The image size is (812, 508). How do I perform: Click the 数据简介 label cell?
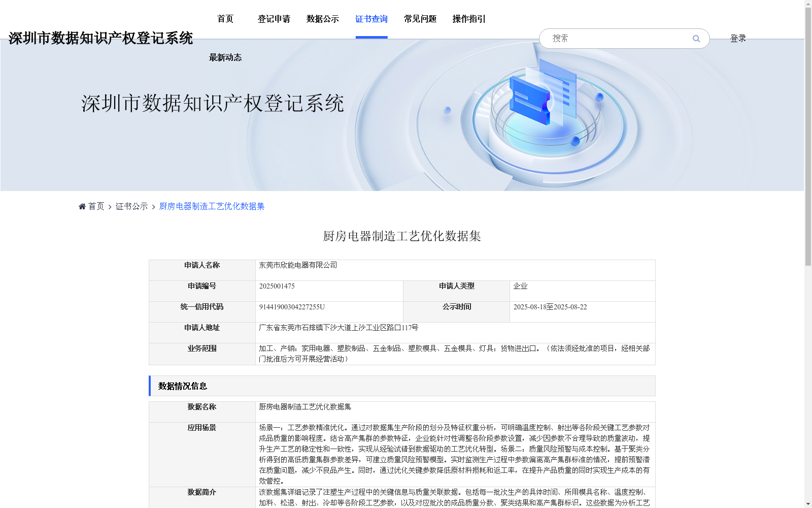[202, 498]
